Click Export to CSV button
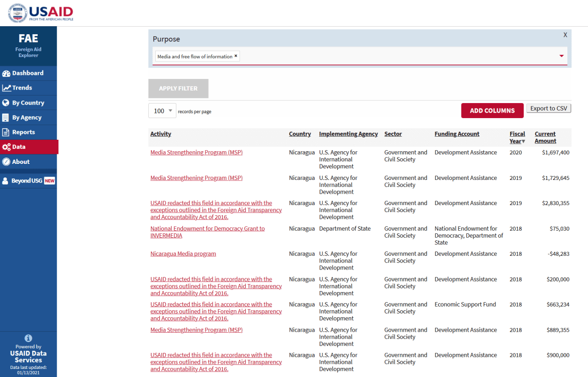This screenshot has height=377, width=588. (549, 109)
